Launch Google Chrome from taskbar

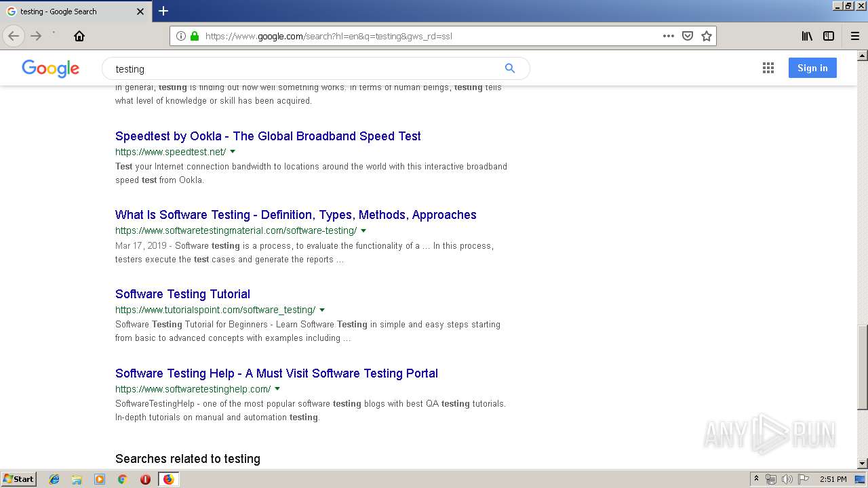pyautogui.click(x=122, y=479)
